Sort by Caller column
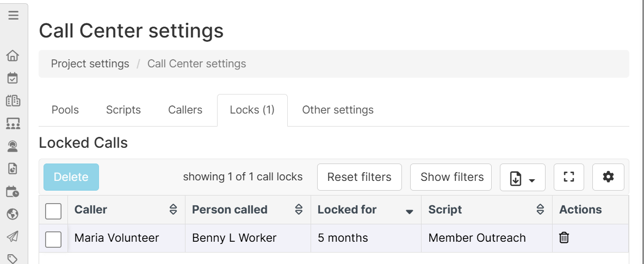This screenshot has height=264, width=644. (174, 210)
